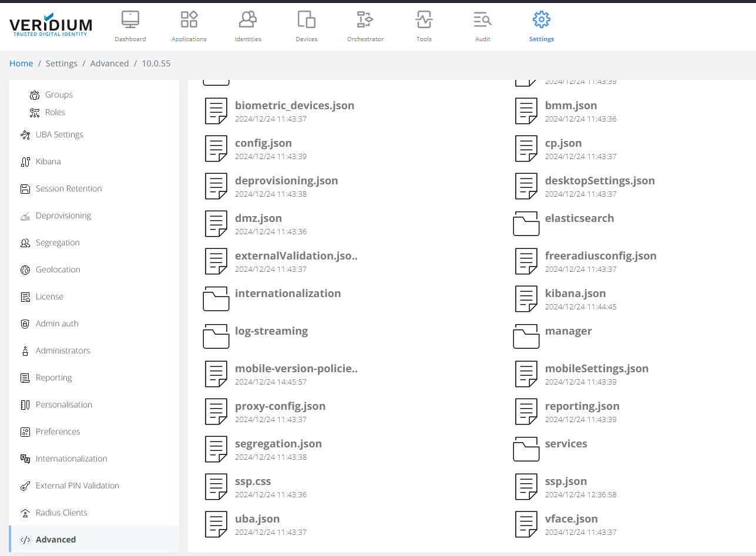Click the Home breadcrumb link
This screenshot has height=556, width=756.
(21, 63)
